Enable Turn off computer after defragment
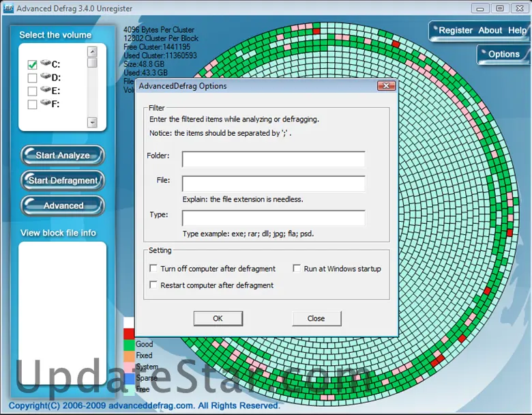 153,268
